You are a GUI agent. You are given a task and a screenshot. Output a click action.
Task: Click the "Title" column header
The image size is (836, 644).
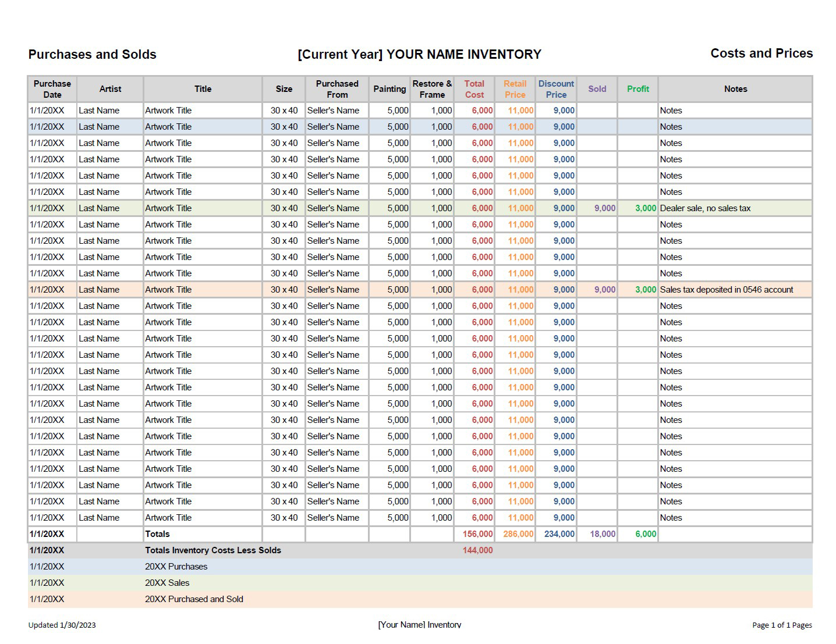tap(203, 89)
